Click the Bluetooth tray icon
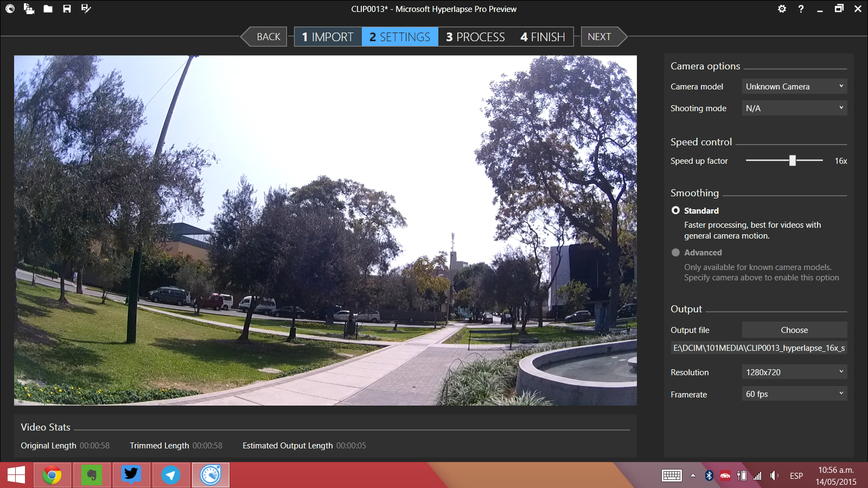The image size is (868, 488). point(709,476)
